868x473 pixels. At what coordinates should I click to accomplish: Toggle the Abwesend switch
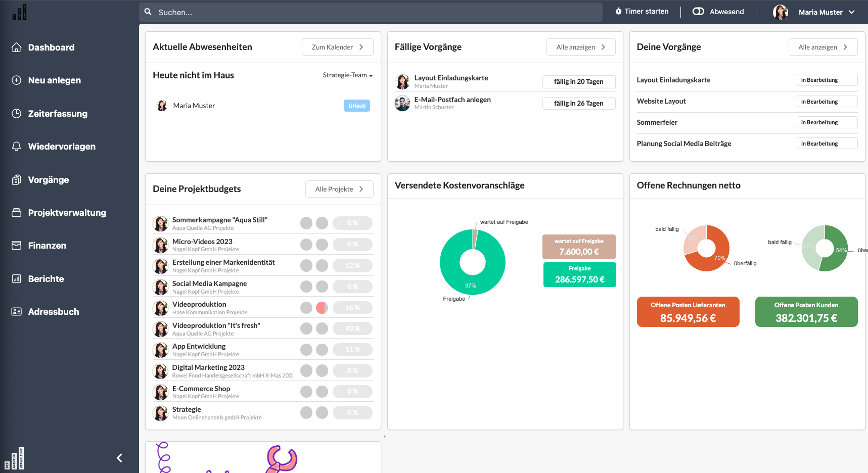[698, 11]
